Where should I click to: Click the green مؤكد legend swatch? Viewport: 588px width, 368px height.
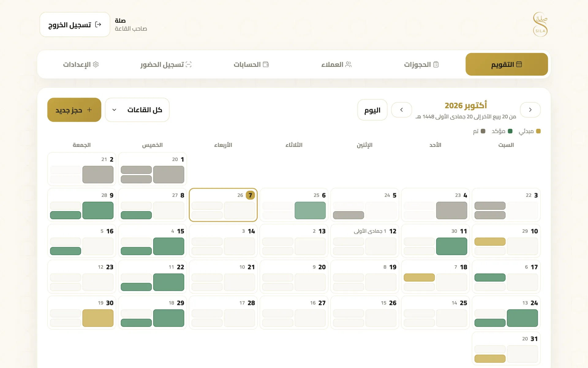(x=510, y=131)
